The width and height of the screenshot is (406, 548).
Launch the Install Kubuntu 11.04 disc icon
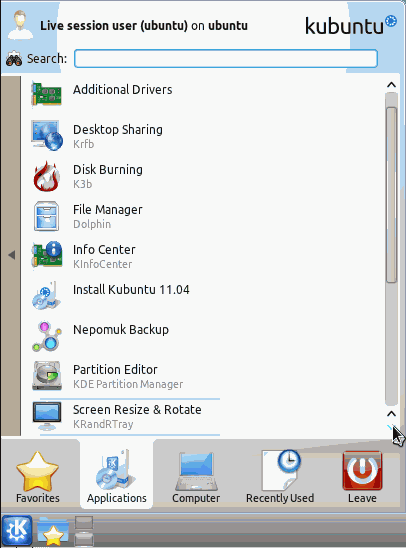pyautogui.click(x=46, y=296)
